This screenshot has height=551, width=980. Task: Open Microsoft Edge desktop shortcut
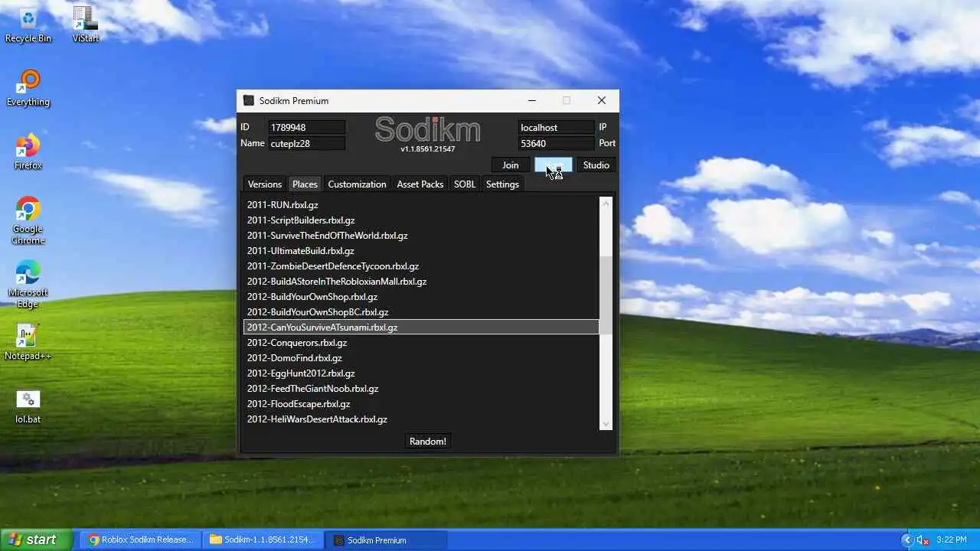tap(28, 284)
